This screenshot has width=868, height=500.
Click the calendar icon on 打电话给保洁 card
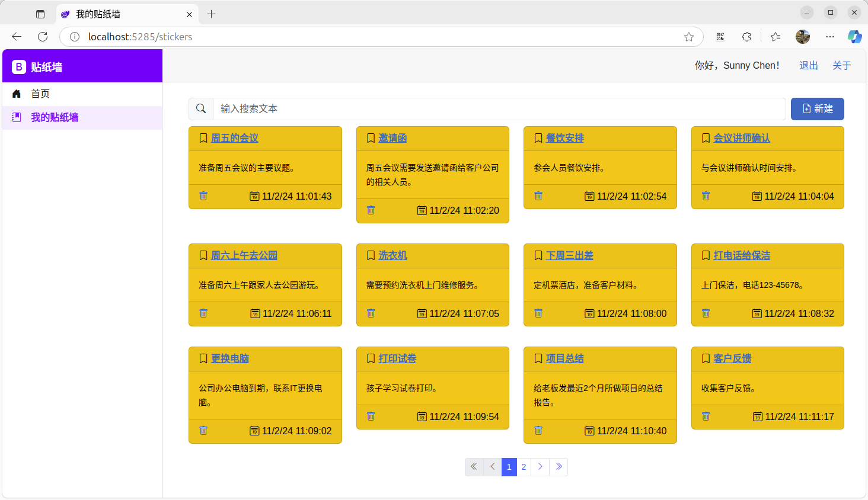(x=757, y=313)
